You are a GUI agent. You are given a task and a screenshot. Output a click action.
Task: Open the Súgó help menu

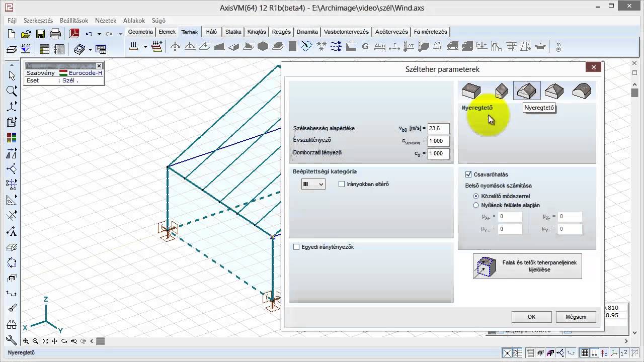(158, 21)
